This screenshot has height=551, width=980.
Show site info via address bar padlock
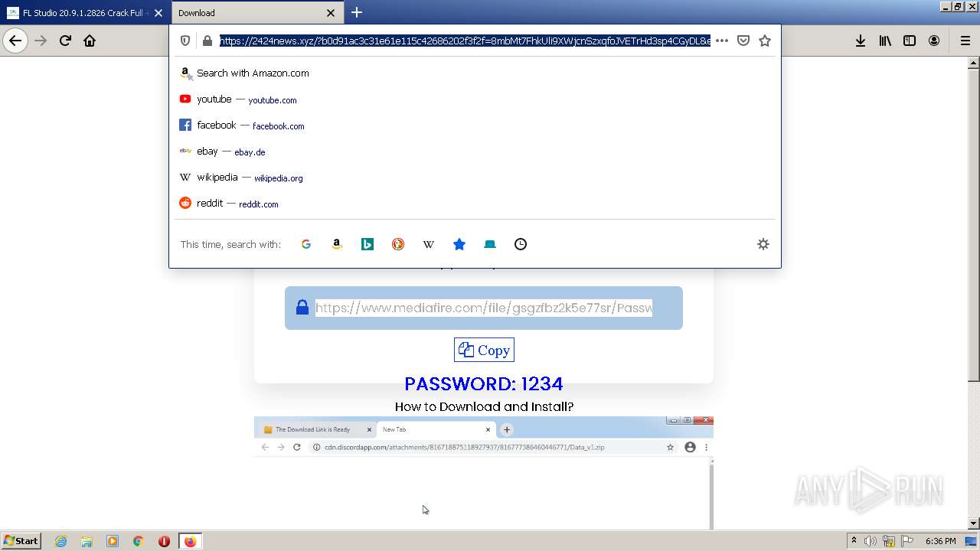207,41
